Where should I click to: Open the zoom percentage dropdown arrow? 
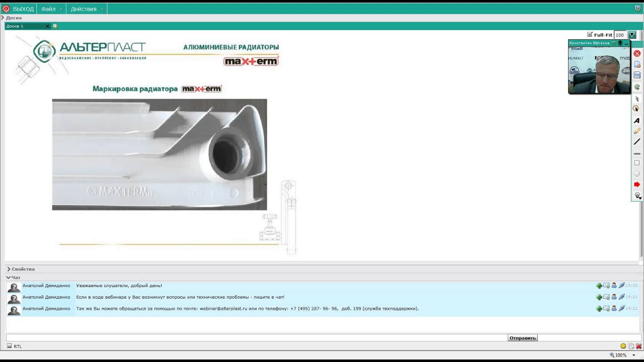[632, 35]
